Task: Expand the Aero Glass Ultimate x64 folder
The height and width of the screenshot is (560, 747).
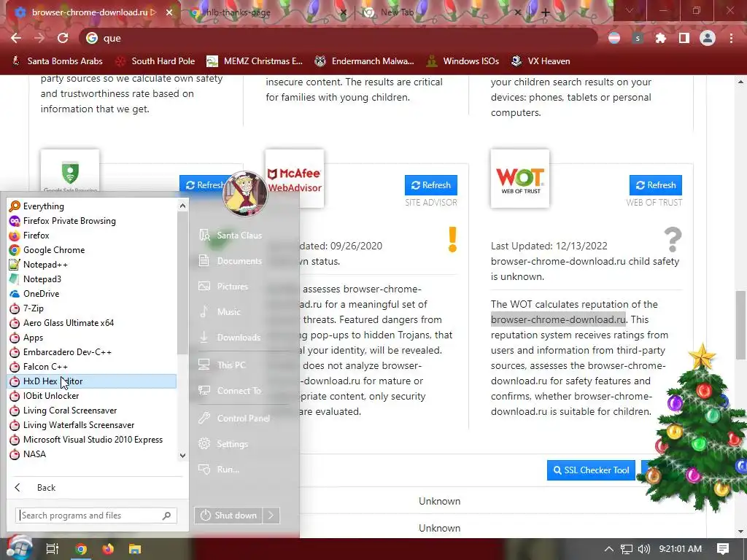Action: point(92,323)
